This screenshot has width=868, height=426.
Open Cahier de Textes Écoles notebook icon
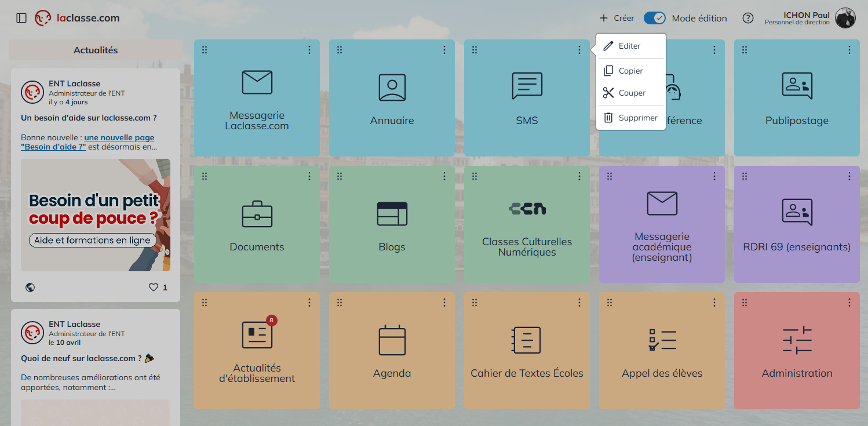526,340
